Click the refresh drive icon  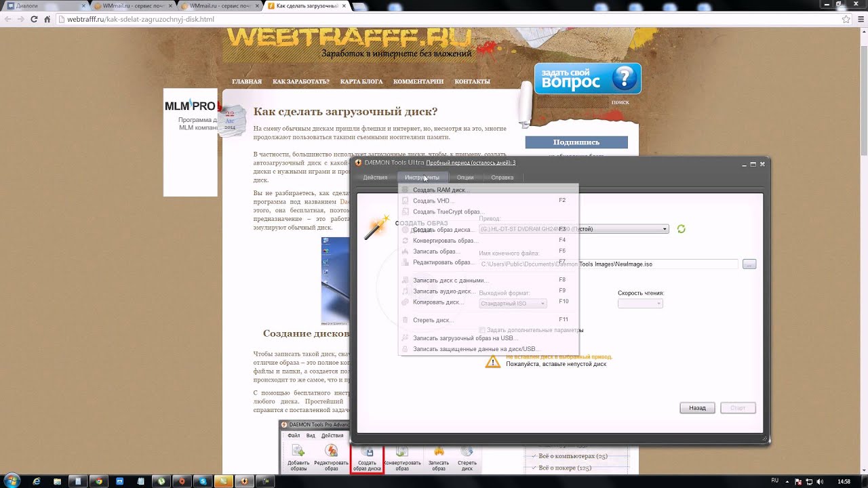click(681, 229)
